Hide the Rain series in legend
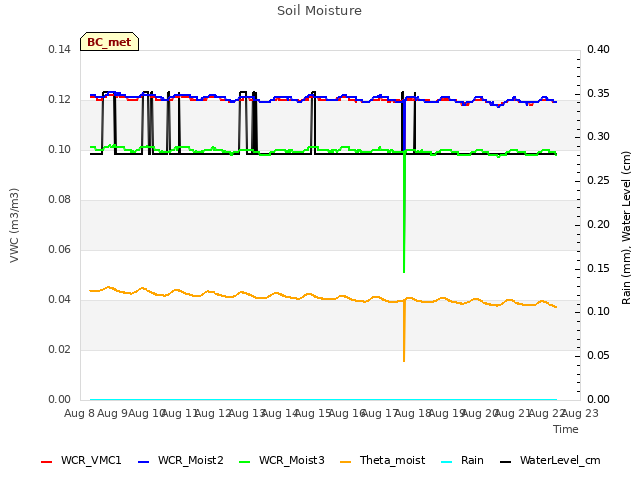 click(462, 460)
